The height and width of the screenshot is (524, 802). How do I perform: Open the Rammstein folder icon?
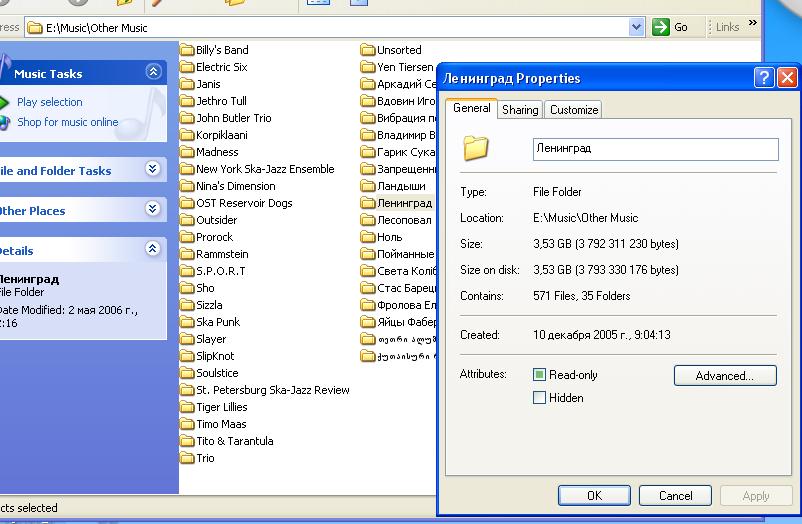click(187, 254)
